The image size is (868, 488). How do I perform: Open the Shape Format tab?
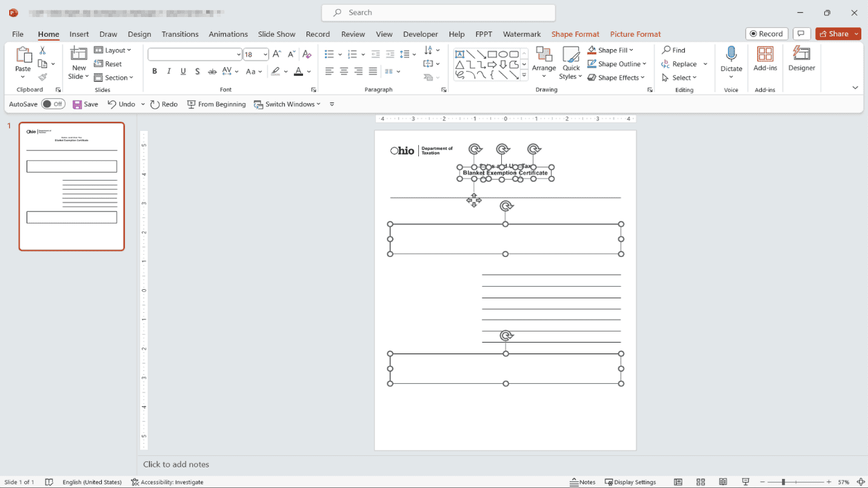pyautogui.click(x=575, y=34)
